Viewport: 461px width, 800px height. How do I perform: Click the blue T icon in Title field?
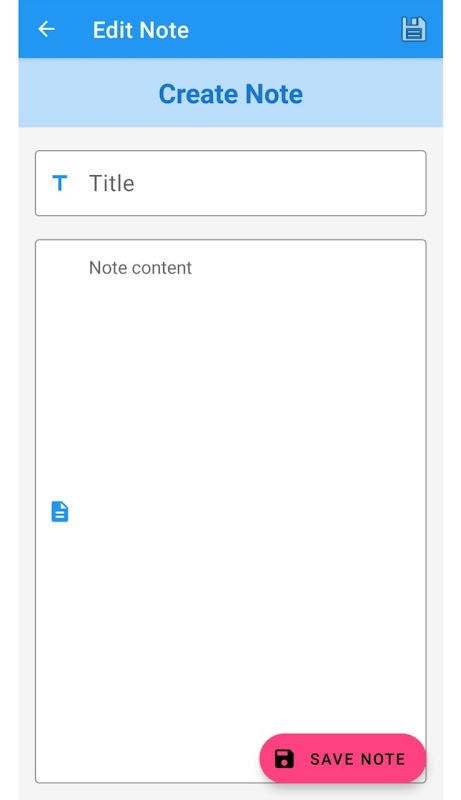coord(60,183)
